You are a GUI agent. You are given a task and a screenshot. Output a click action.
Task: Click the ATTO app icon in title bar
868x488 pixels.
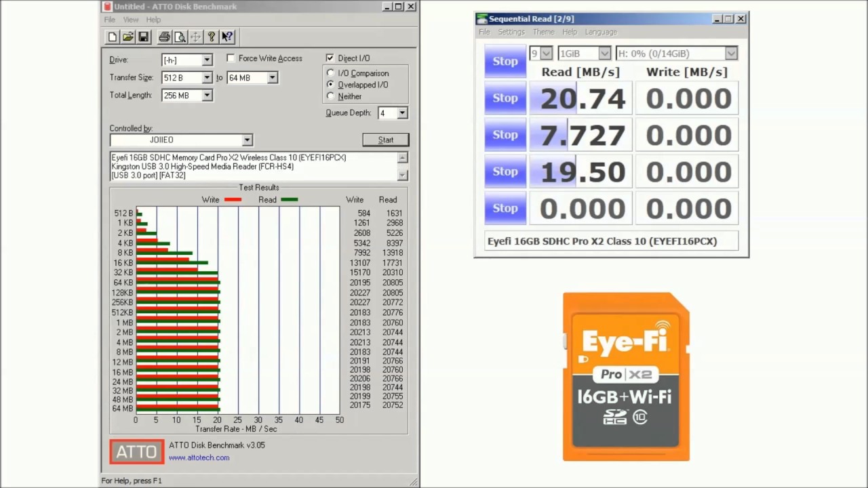[x=106, y=7]
